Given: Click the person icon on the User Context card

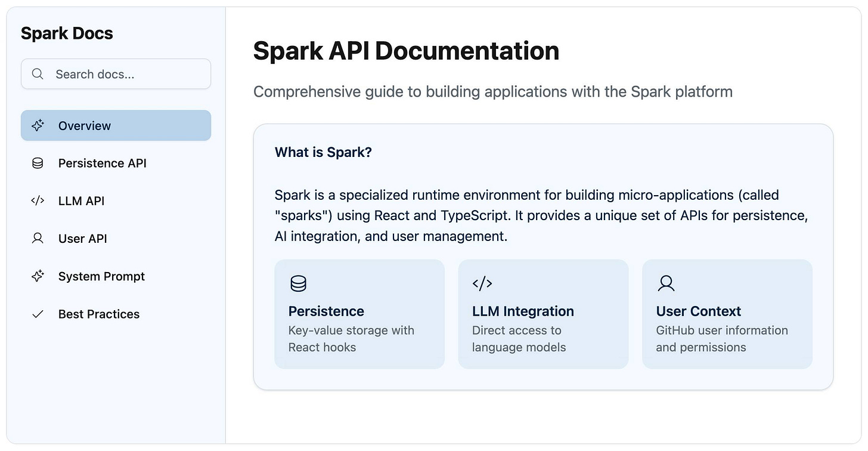Looking at the screenshot, I should [x=666, y=283].
